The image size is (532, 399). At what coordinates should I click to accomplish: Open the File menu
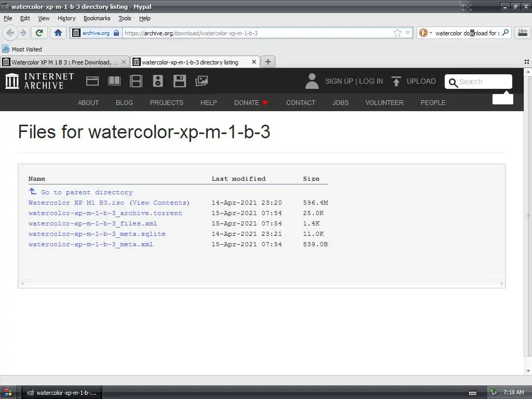click(x=8, y=18)
